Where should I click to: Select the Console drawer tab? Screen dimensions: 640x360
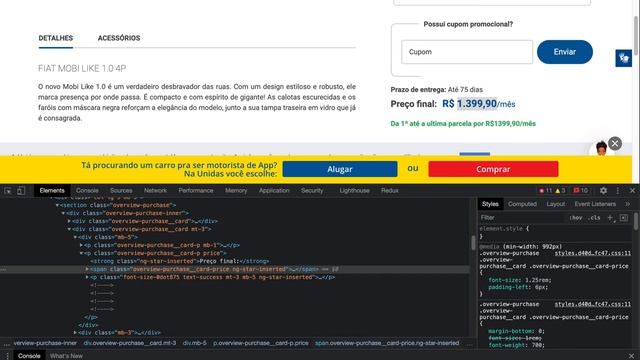(29, 356)
